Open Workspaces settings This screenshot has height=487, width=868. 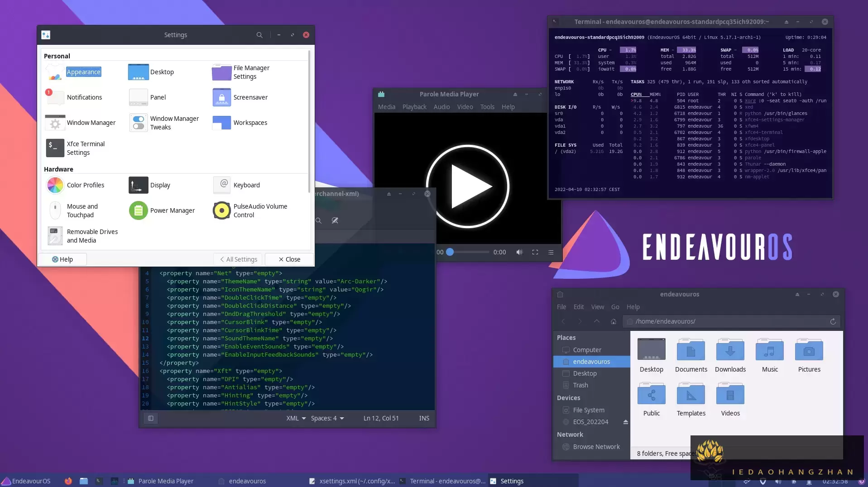tap(240, 123)
